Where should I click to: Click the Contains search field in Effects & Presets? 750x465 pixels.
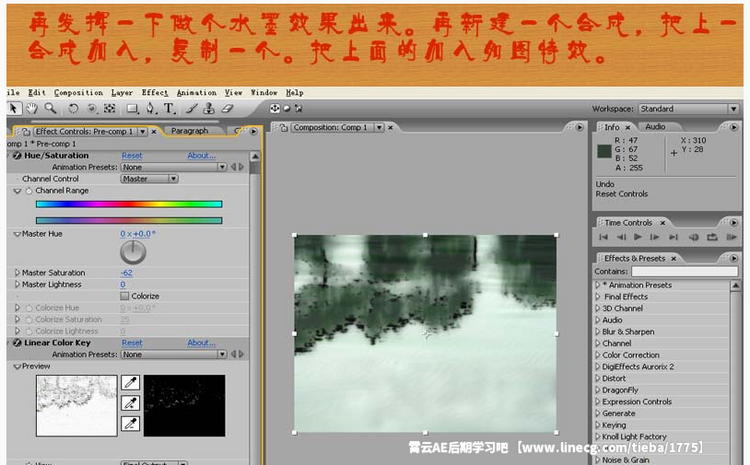point(684,272)
